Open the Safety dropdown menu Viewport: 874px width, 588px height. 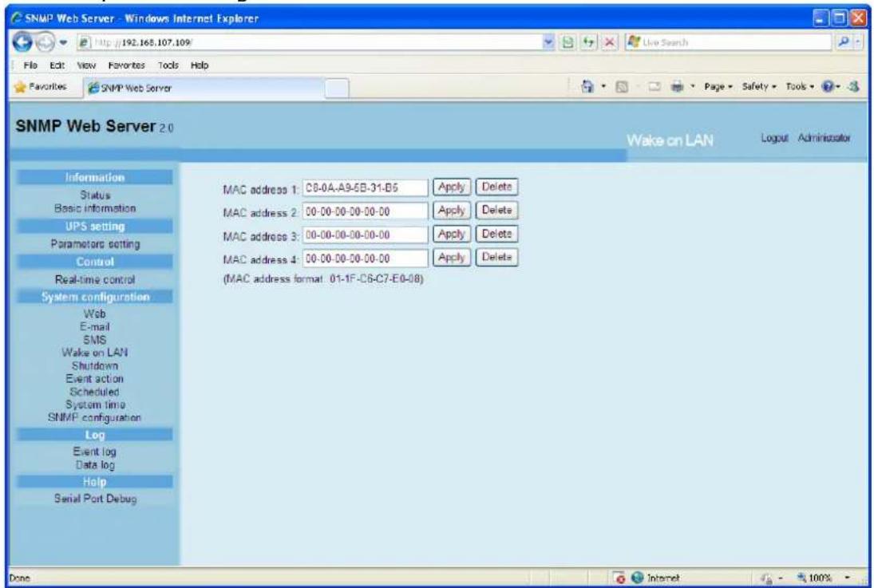click(758, 87)
